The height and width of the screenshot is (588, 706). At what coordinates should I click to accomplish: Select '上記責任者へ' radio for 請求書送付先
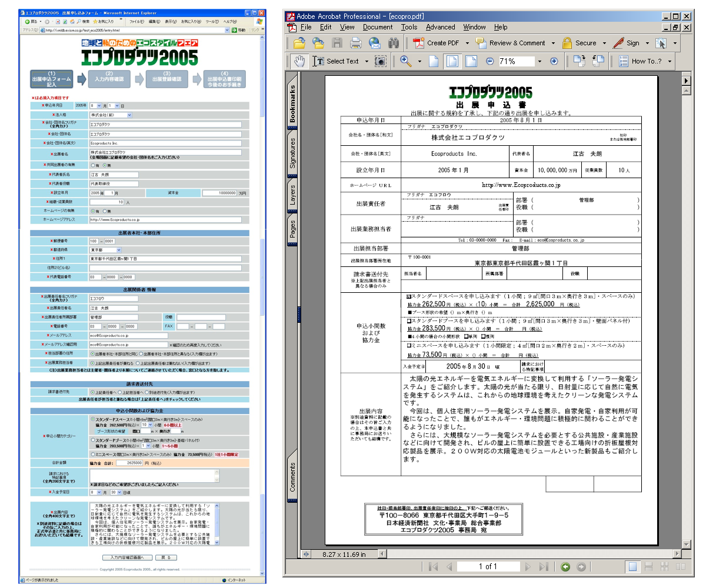point(92,392)
